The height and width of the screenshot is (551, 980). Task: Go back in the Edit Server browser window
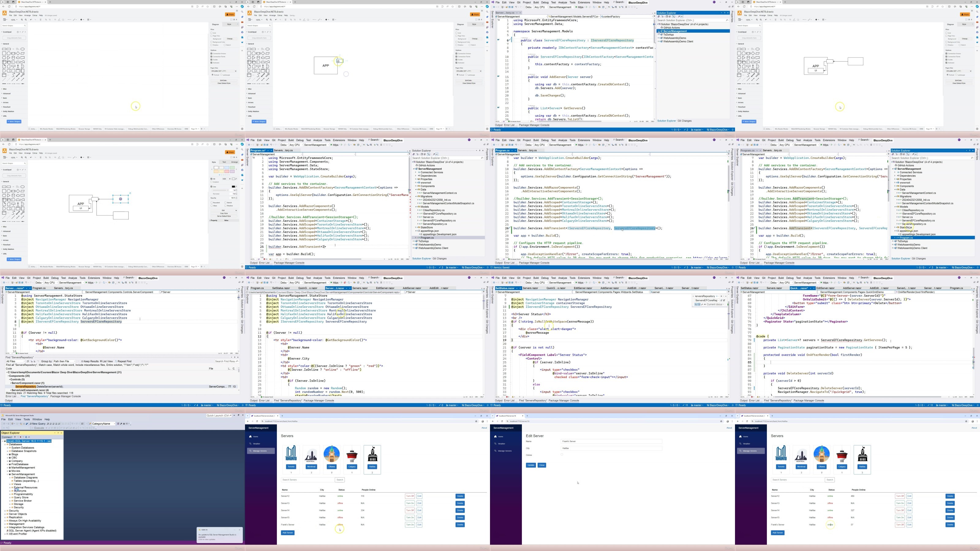(x=493, y=421)
